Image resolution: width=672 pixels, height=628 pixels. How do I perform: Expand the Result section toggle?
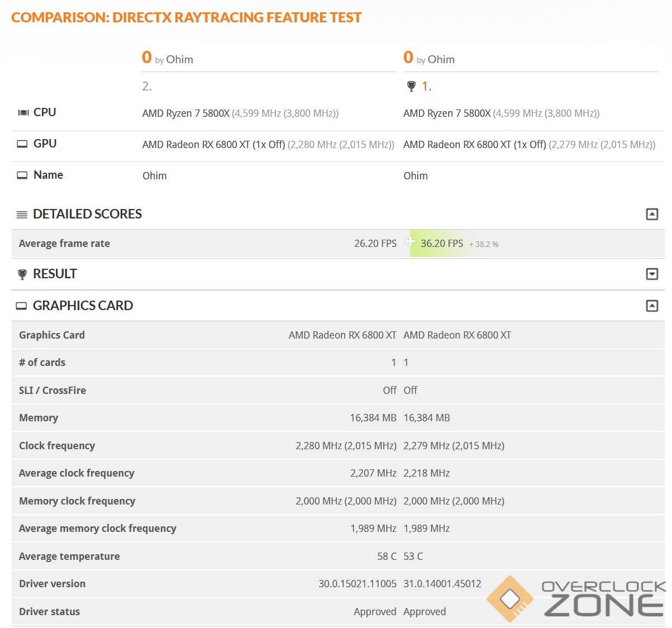click(x=652, y=274)
